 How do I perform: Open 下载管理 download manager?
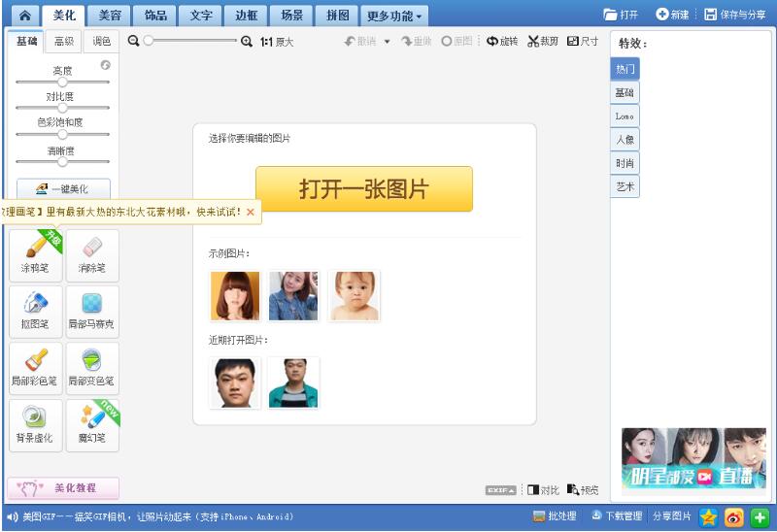pyautogui.click(x=617, y=516)
